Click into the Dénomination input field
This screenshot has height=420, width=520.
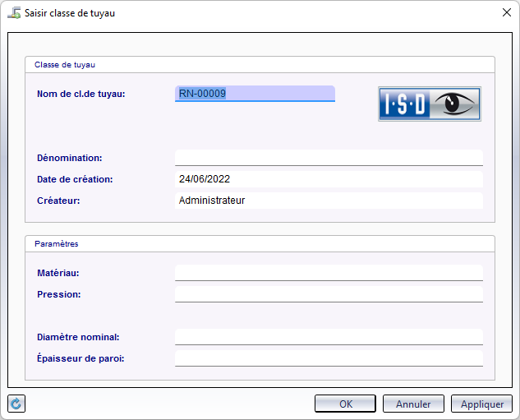(329, 158)
